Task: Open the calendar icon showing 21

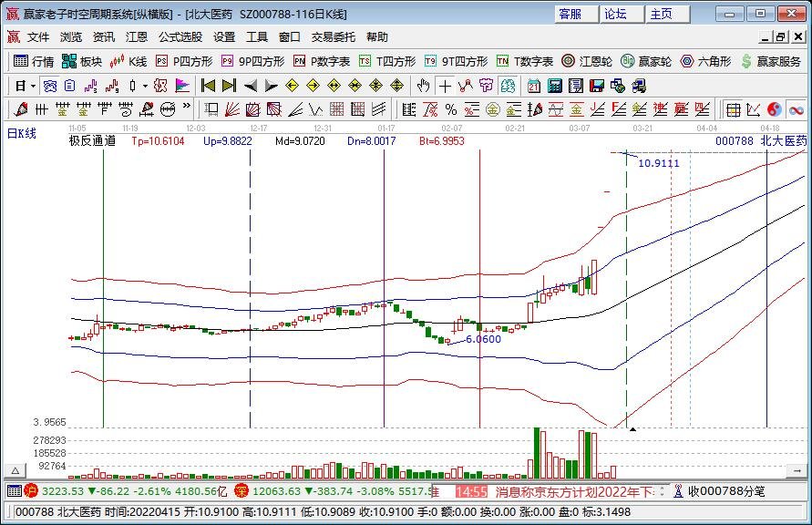Action: click(534, 86)
